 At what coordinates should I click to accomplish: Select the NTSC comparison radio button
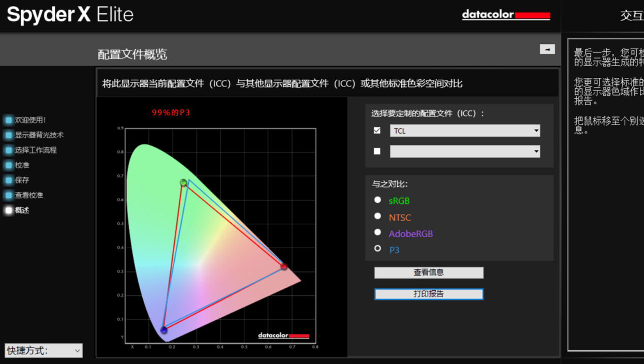coord(377,216)
